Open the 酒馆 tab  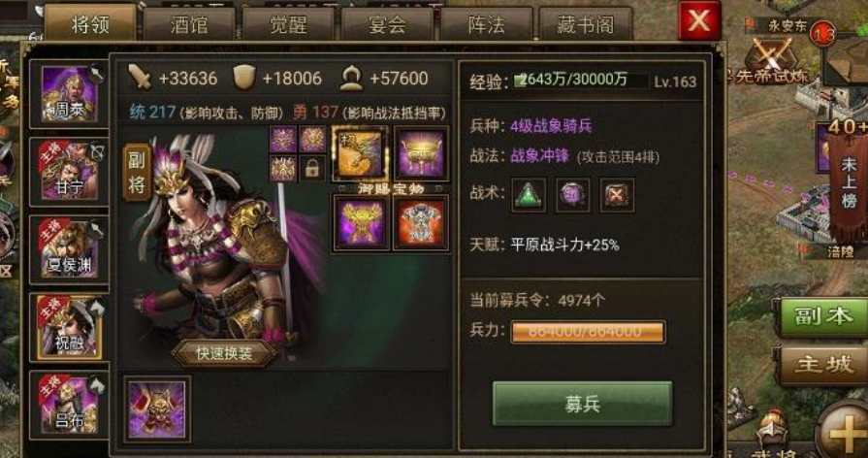189,24
